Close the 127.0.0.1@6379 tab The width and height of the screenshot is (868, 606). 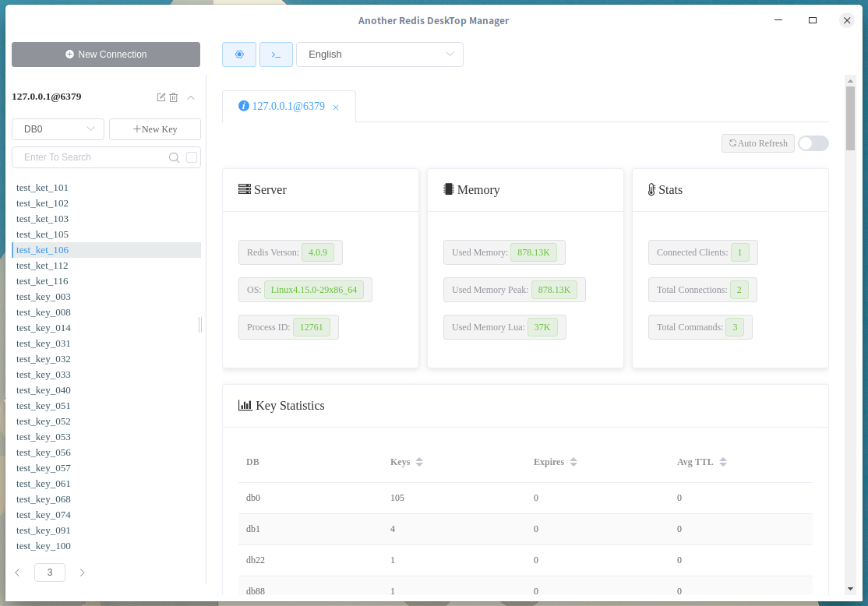pos(336,107)
